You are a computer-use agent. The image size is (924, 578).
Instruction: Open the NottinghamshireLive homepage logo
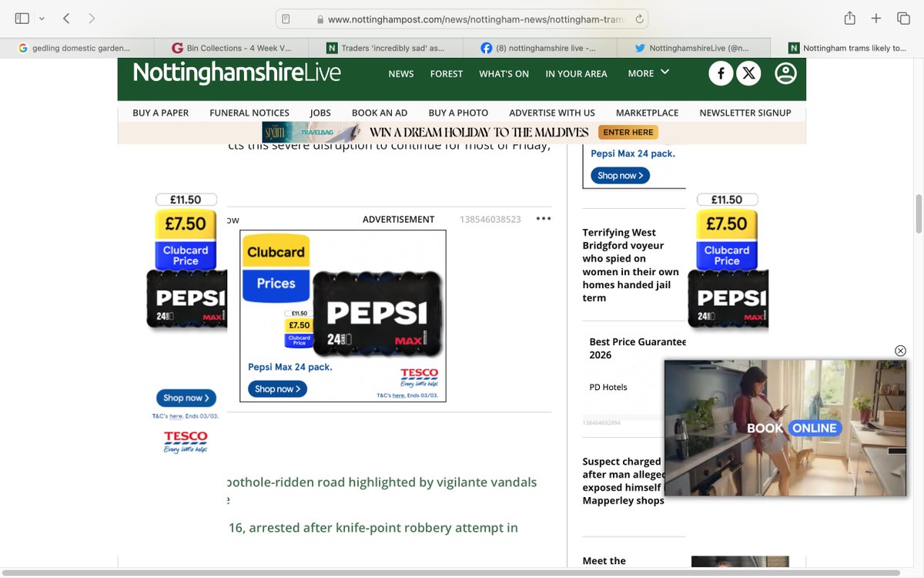[236, 72]
